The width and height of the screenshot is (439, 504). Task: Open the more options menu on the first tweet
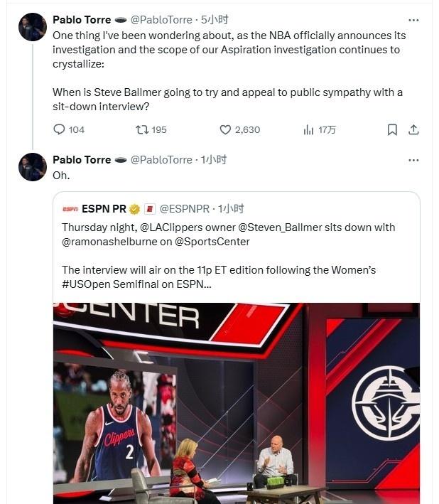(413, 19)
